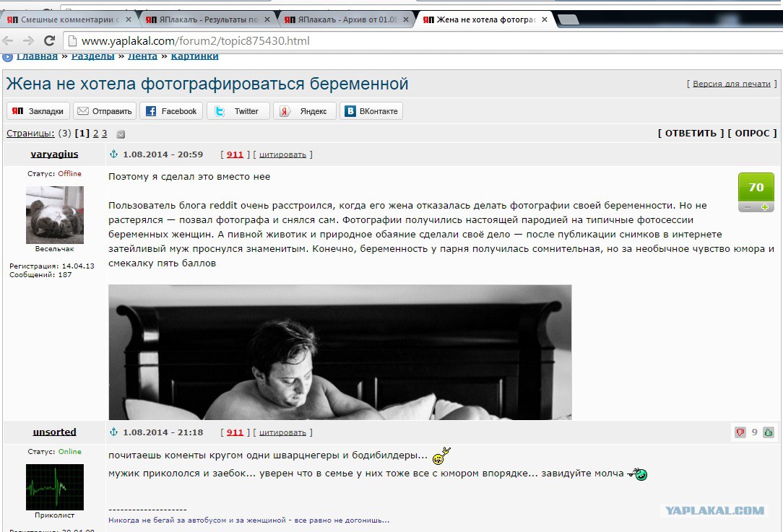The height and width of the screenshot is (532, 783).
Task: Open the 'Страницы:' link
Action: tap(30, 134)
